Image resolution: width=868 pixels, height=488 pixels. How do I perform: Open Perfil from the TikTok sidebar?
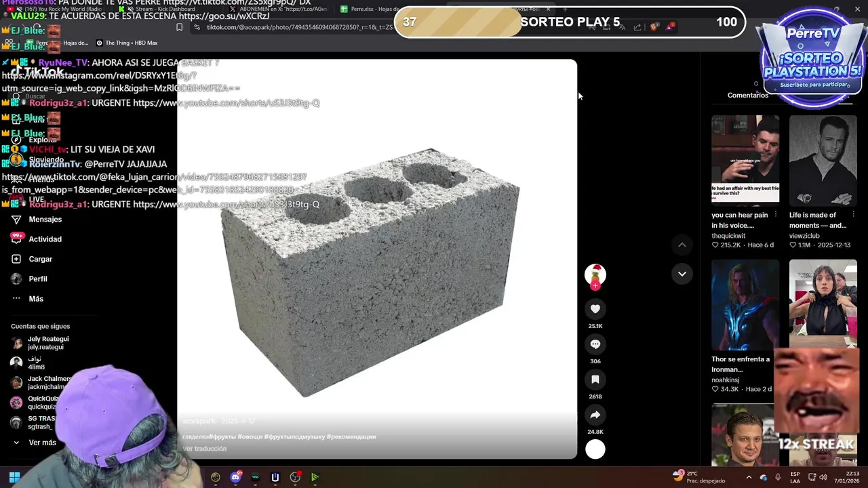(38, 279)
